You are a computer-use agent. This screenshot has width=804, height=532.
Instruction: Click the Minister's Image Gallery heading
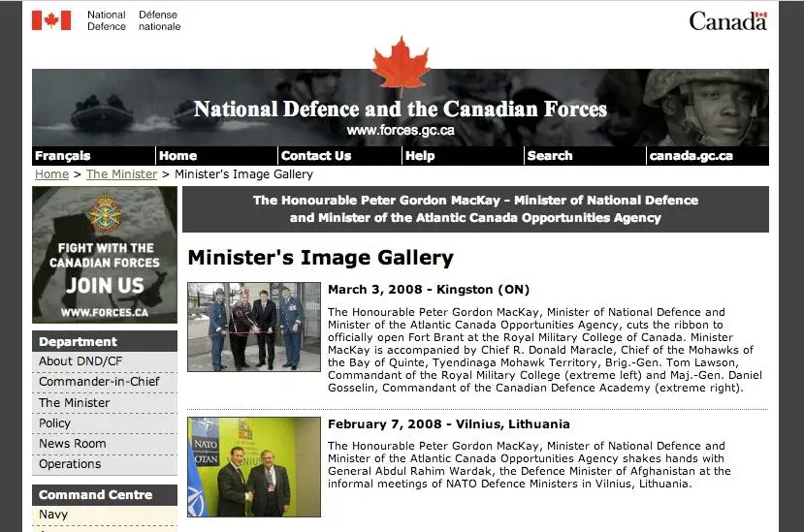coord(320,258)
